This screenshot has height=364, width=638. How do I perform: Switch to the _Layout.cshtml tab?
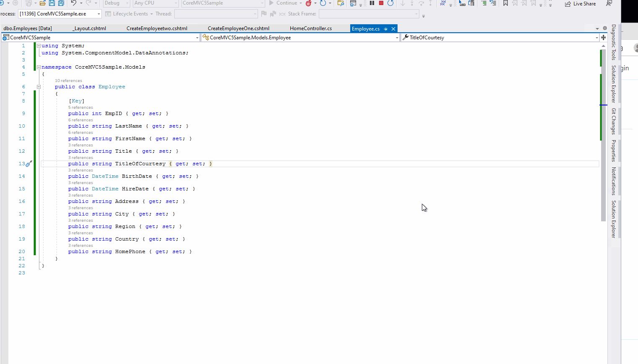[x=89, y=28]
